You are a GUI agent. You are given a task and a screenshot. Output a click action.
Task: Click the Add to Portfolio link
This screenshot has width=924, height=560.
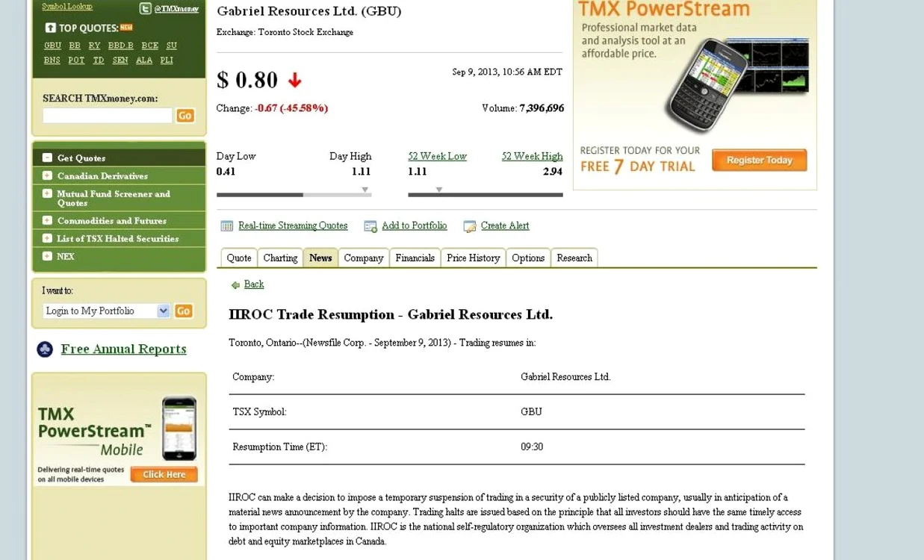click(415, 225)
